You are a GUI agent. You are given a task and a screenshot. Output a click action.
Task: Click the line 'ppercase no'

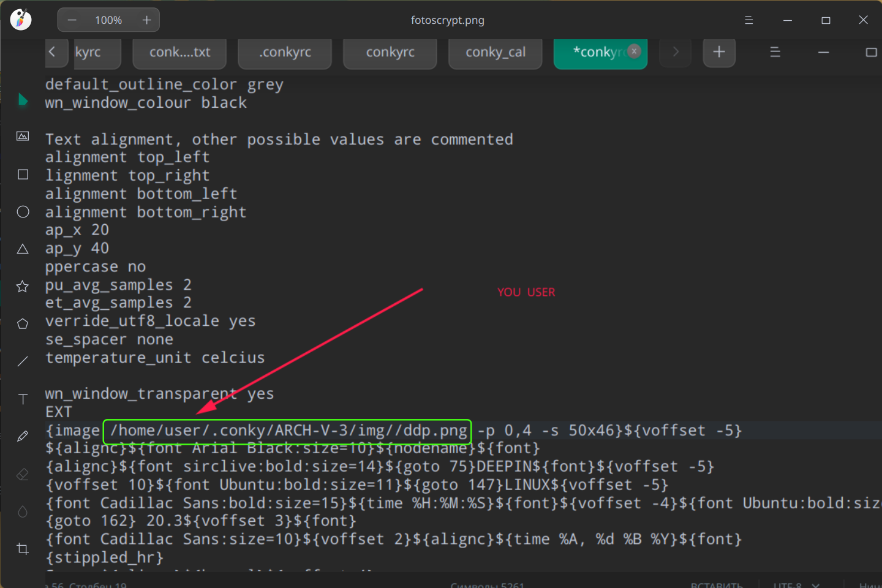click(96, 266)
